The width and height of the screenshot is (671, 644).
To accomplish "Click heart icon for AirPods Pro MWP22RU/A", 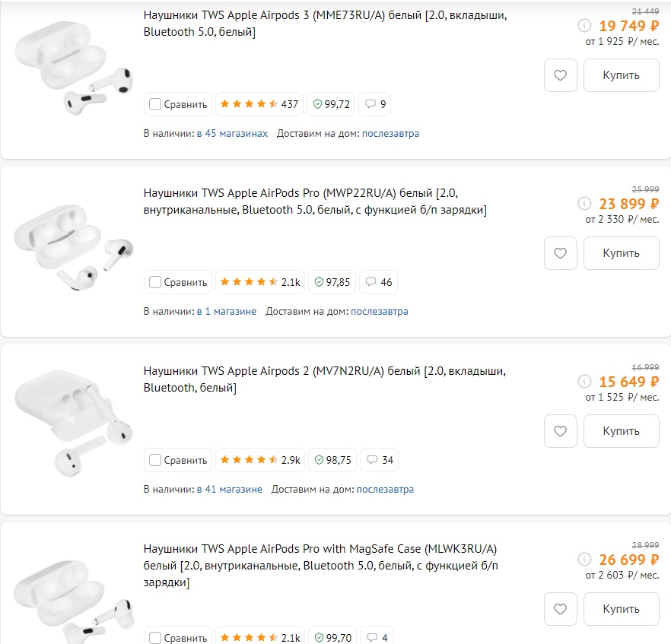I will pyautogui.click(x=561, y=253).
